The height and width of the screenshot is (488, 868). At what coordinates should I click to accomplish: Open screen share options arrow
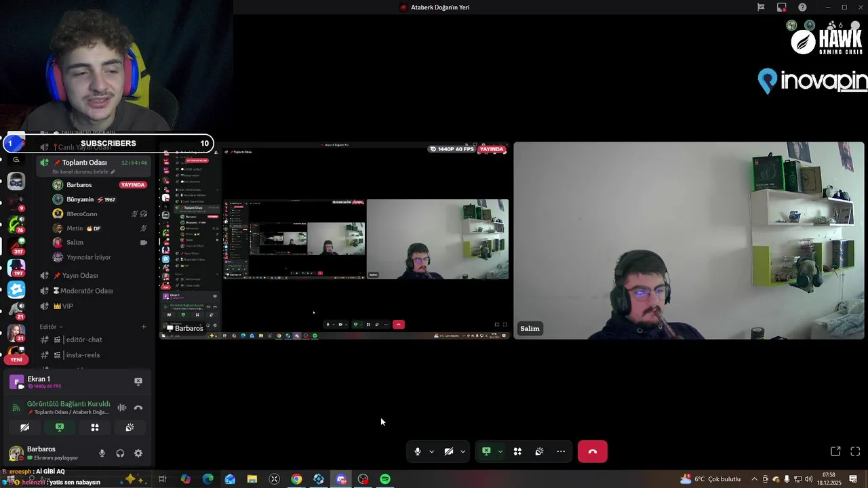[500, 451]
